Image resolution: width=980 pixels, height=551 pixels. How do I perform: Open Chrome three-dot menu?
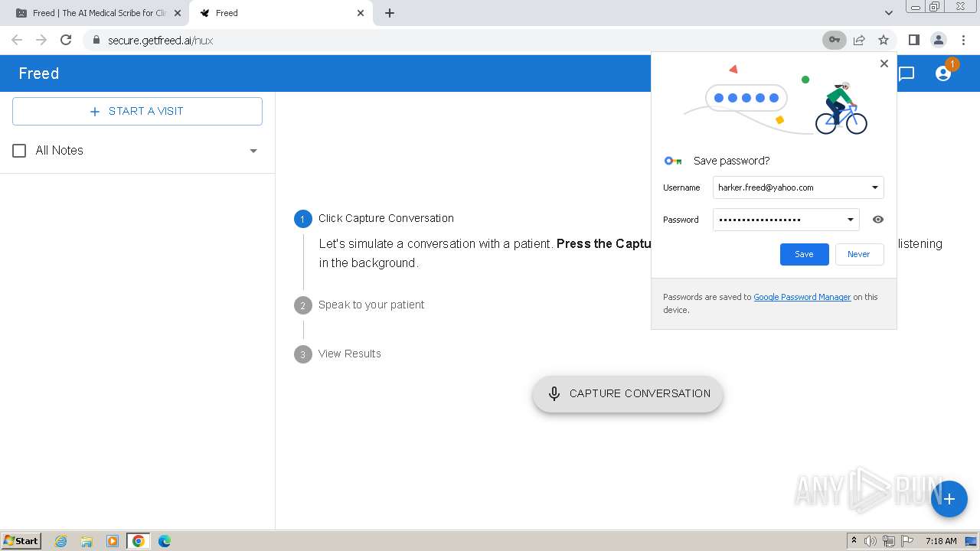[x=963, y=40]
